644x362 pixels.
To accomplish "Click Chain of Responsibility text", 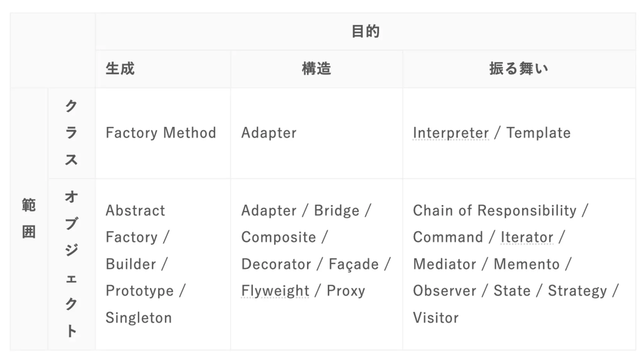I will tap(495, 211).
